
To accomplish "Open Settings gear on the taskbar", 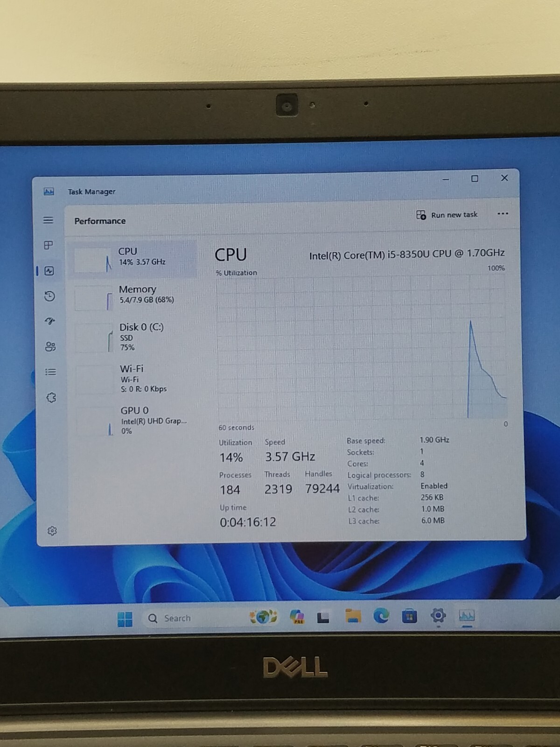I will 438,616.
